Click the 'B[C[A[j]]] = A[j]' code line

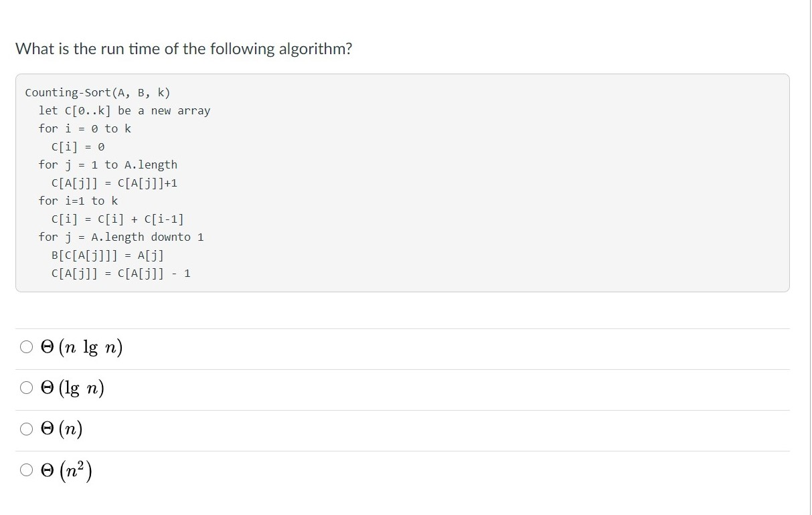108,255
